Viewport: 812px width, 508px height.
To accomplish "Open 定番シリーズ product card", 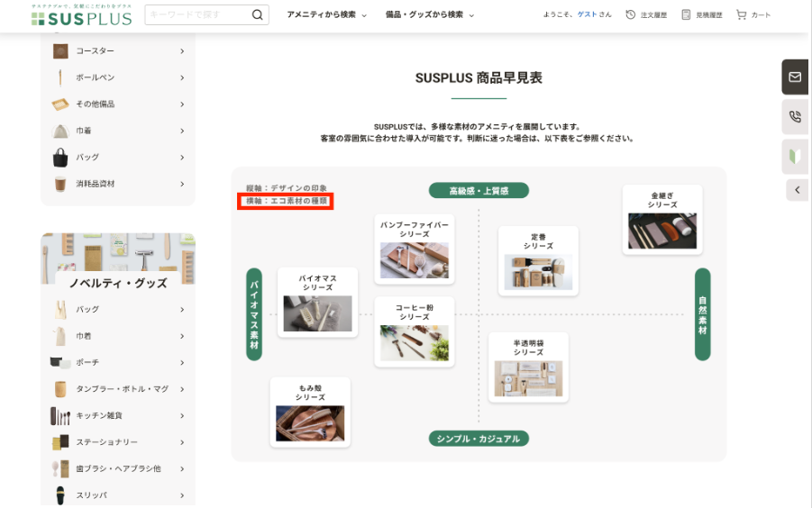I will [x=538, y=261].
